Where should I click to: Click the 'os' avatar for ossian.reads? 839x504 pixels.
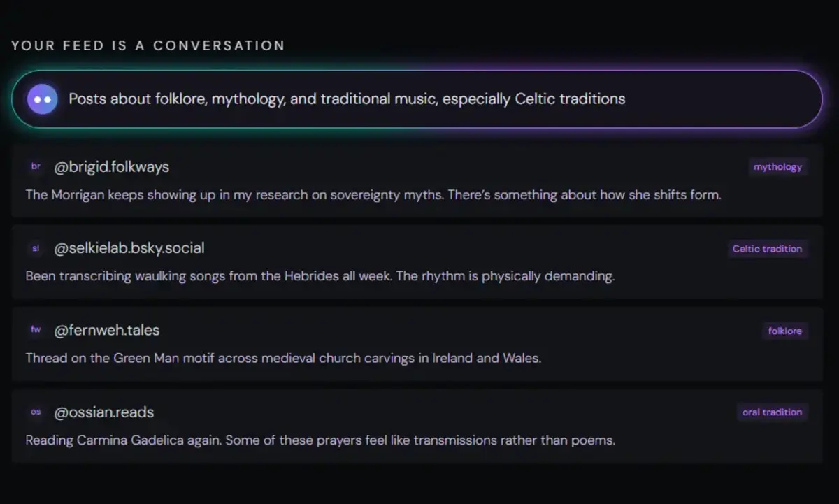(x=36, y=412)
